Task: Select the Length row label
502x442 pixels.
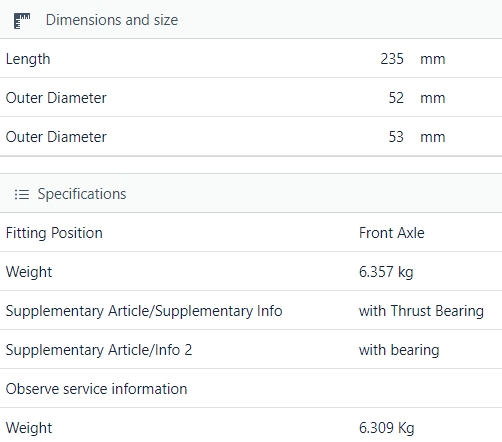Action: click(x=28, y=59)
